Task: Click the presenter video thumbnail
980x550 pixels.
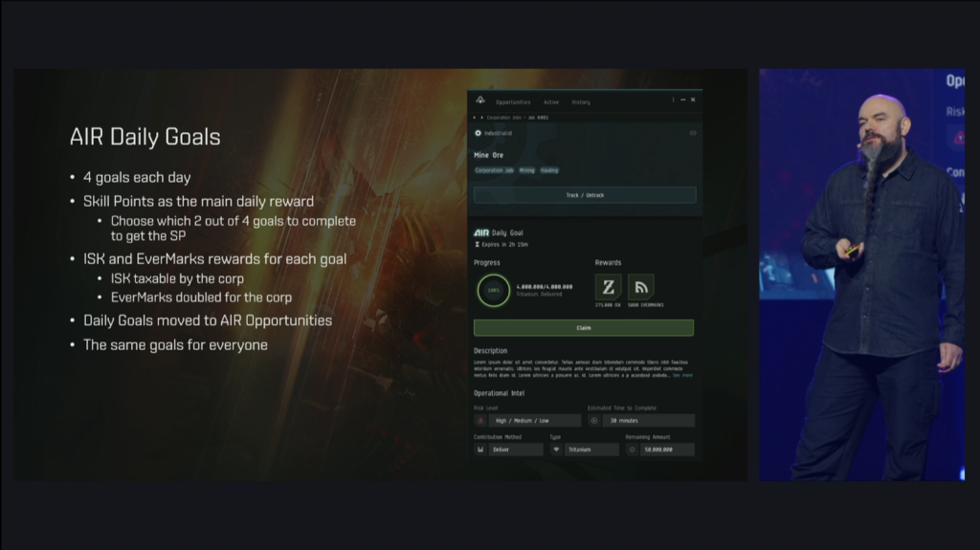Action: point(862,275)
